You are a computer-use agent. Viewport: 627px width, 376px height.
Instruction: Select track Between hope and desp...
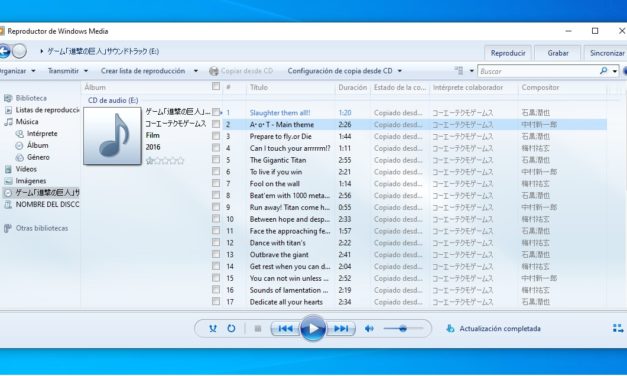coord(290,219)
